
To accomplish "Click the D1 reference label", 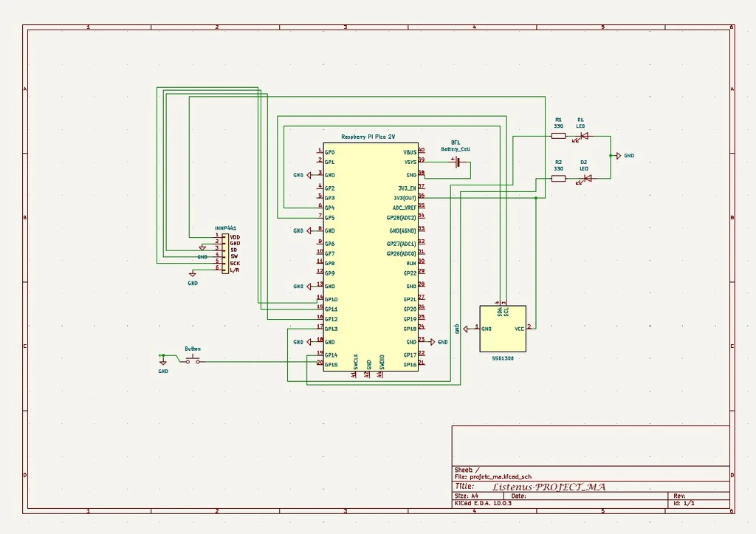I will click(x=580, y=120).
